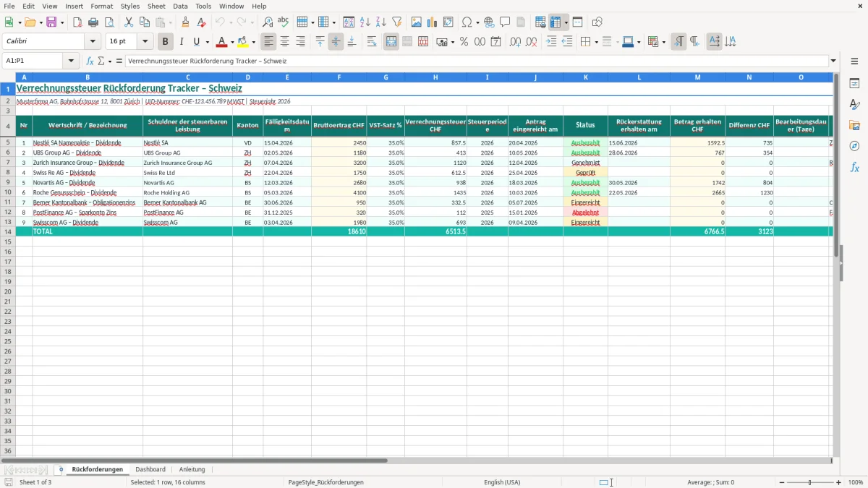This screenshot has height=488, width=868.
Task: Expand the font color dropdown arrow
Action: pos(231,42)
